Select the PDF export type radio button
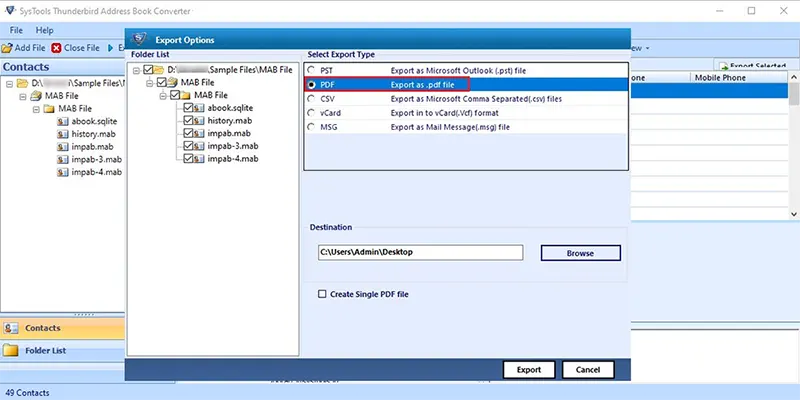 pos(311,85)
